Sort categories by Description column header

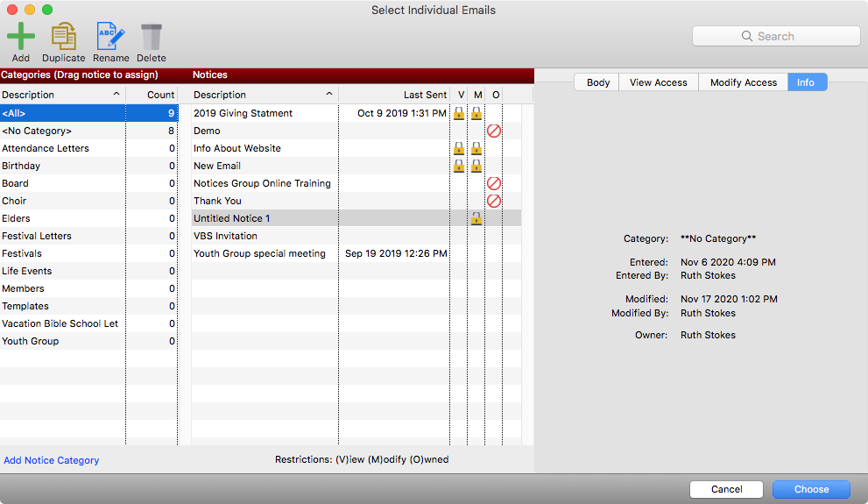coord(61,95)
